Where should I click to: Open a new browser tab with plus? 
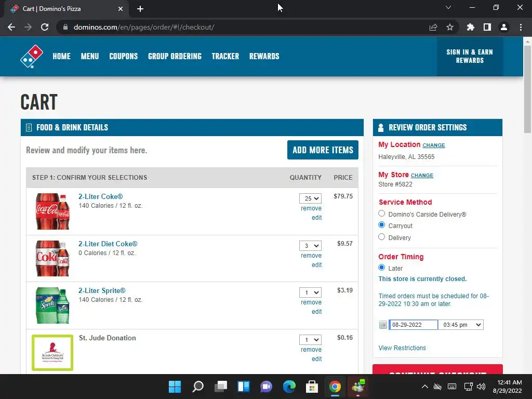coord(140,9)
